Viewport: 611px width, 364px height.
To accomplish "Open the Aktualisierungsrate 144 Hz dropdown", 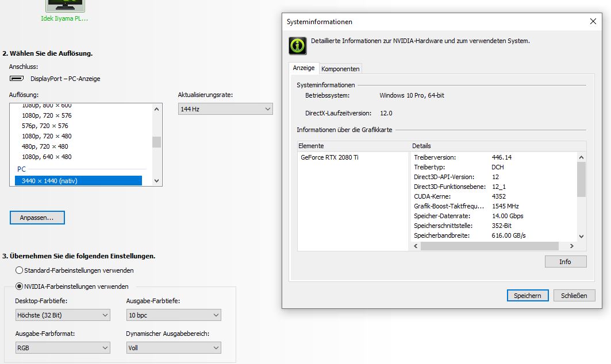I will pos(225,109).
